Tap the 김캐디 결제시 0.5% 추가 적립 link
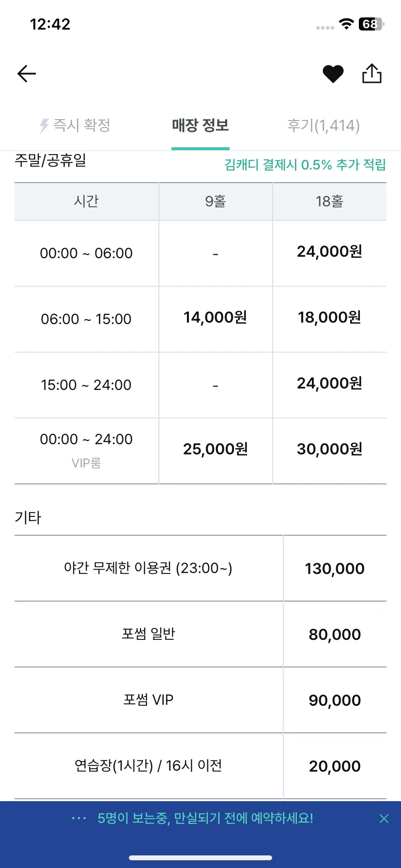The image size is (401, 868). coord(305,165)
